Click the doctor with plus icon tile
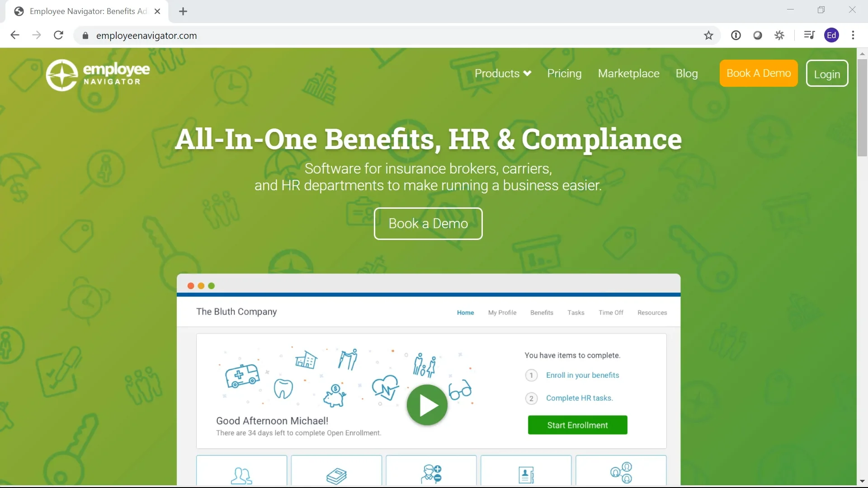Viewport: 868px width, 488px height. click(431, 474)
